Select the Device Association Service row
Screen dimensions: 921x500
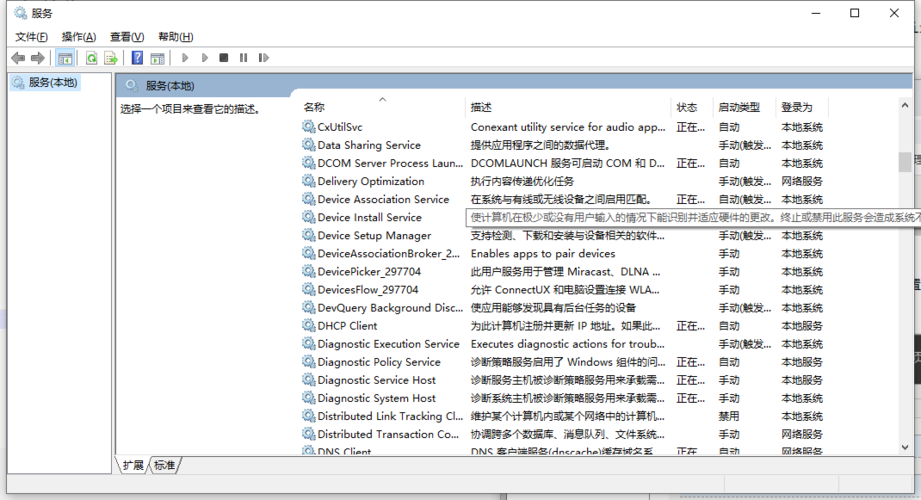563,199
